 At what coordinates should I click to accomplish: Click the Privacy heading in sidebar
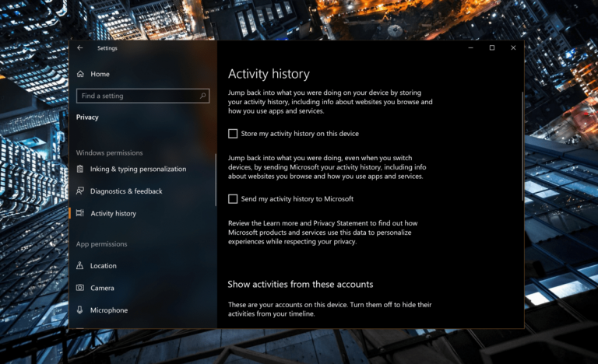87,117
